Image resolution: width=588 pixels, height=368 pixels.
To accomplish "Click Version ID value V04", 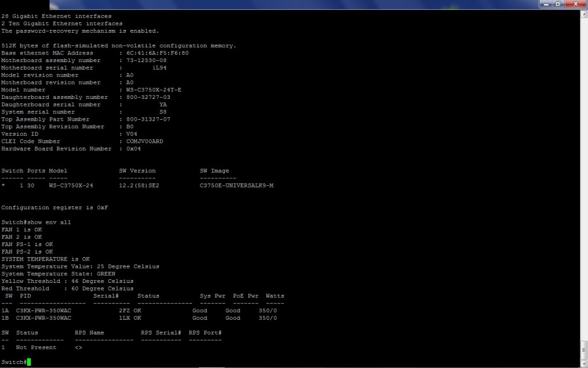I will (131, 134).
